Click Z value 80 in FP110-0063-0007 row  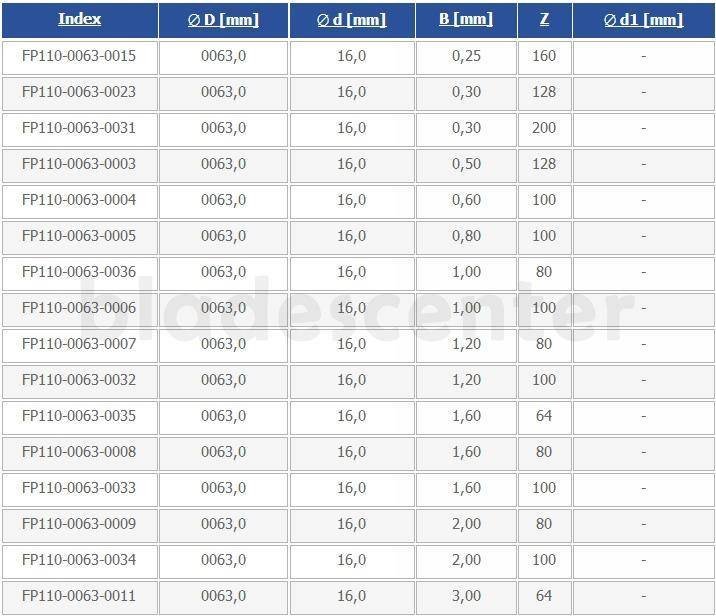coord(544,344)
